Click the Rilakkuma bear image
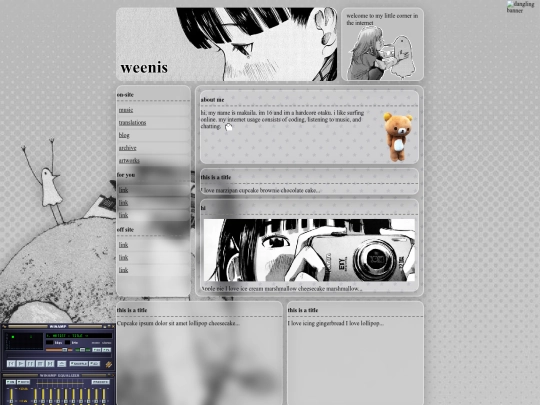The height and width of the screenshot is (405, 540). (x=398, y=137)
